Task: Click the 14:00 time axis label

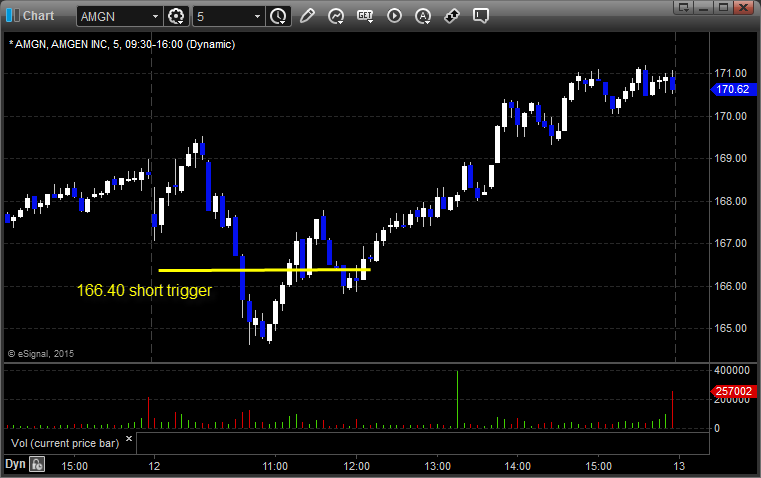Action: [517, 466]
